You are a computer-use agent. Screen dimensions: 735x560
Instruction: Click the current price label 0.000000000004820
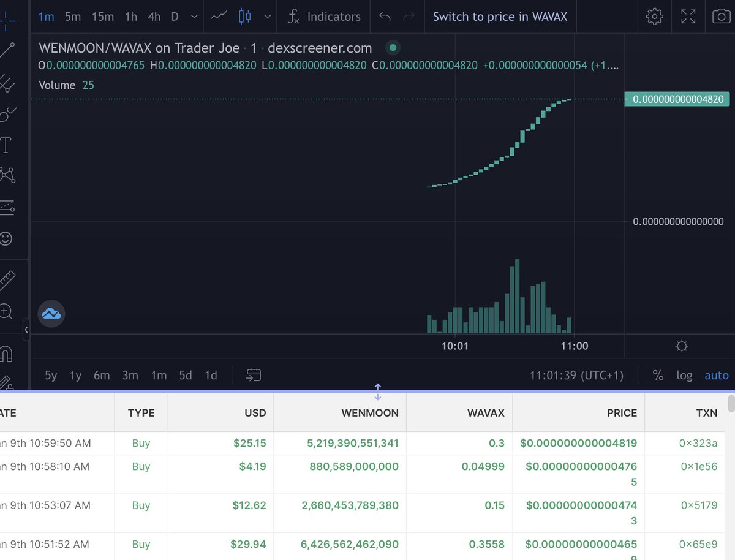677,99
